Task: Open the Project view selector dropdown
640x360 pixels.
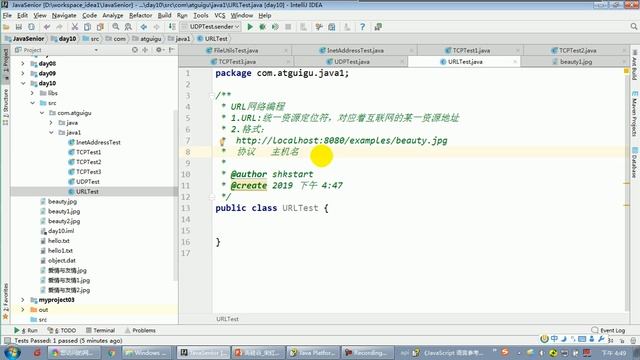Action: [96, 50]
